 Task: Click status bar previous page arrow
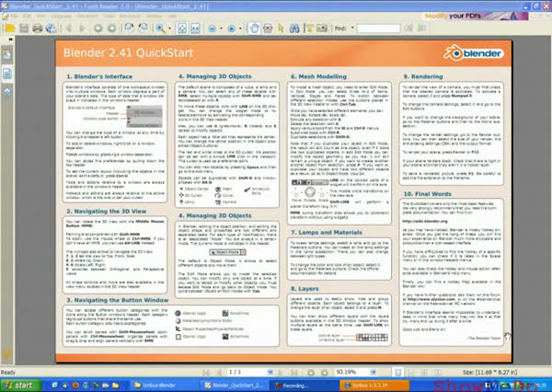219,373
